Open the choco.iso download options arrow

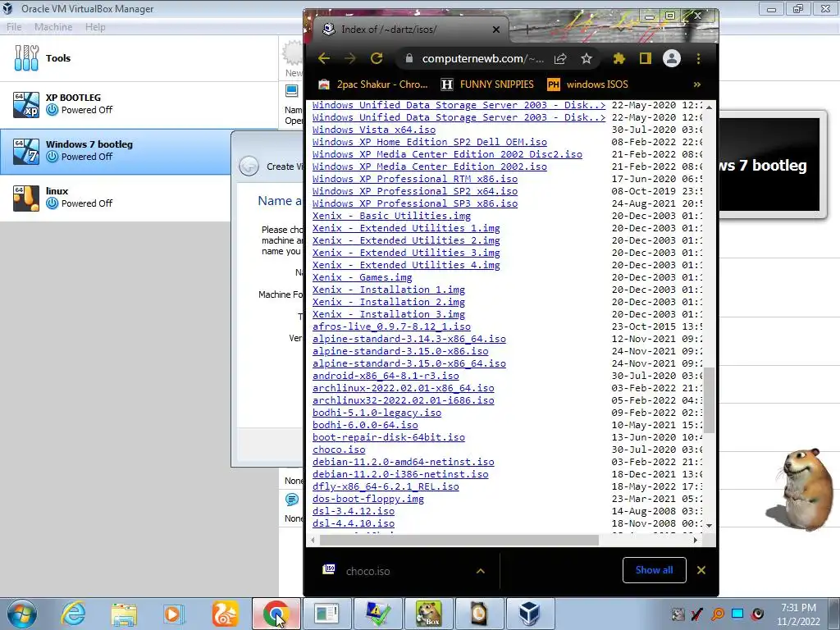481,571
